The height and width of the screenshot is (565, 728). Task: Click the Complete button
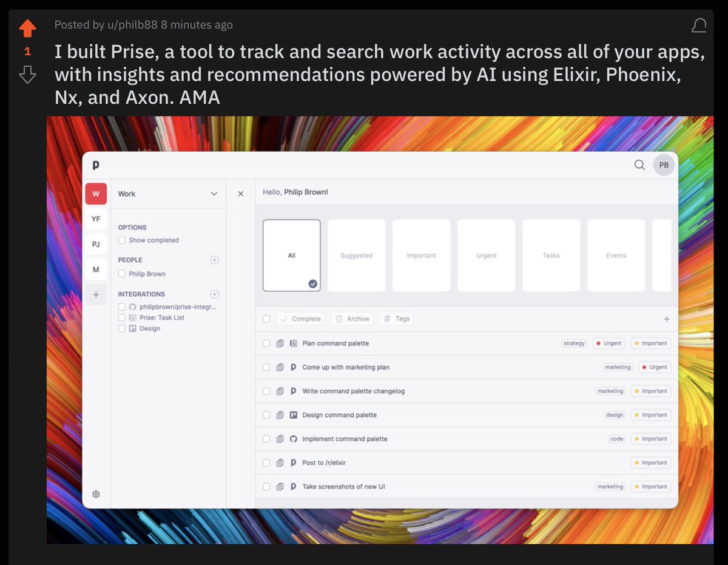300,319
